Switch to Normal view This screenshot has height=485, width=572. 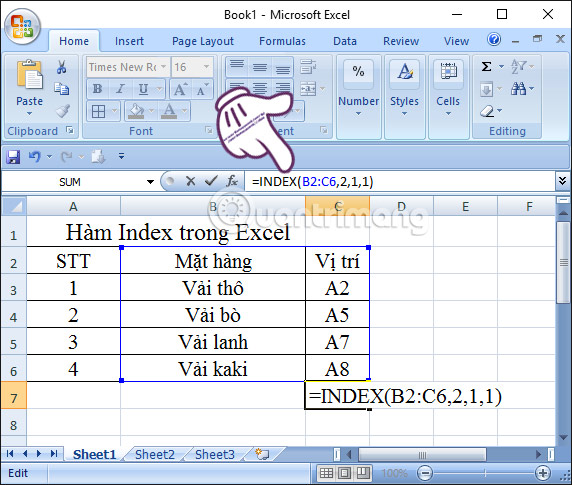click(326, 473)
